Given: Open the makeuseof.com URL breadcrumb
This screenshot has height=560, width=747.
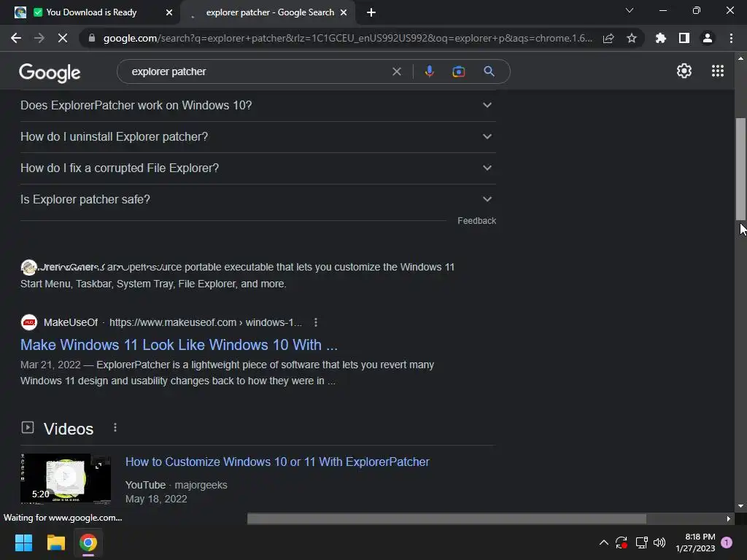Looking at the screenshot, I should [205, 322].
